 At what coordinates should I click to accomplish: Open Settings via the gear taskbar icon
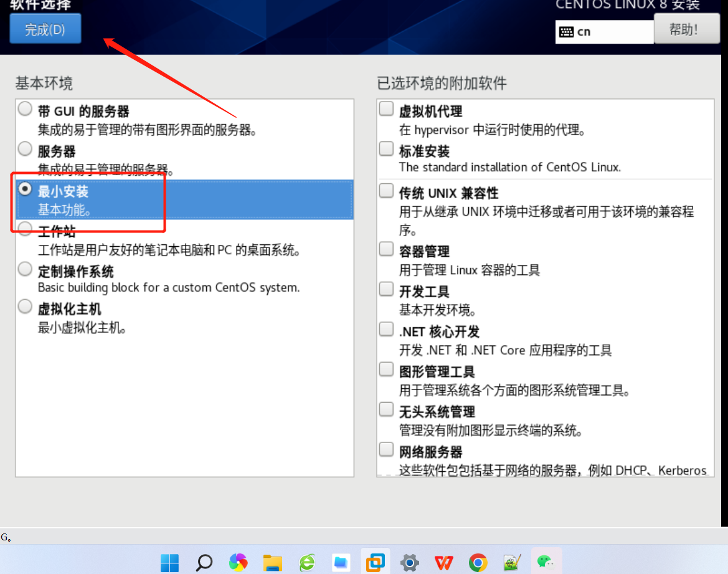click(x=409, y=562)
